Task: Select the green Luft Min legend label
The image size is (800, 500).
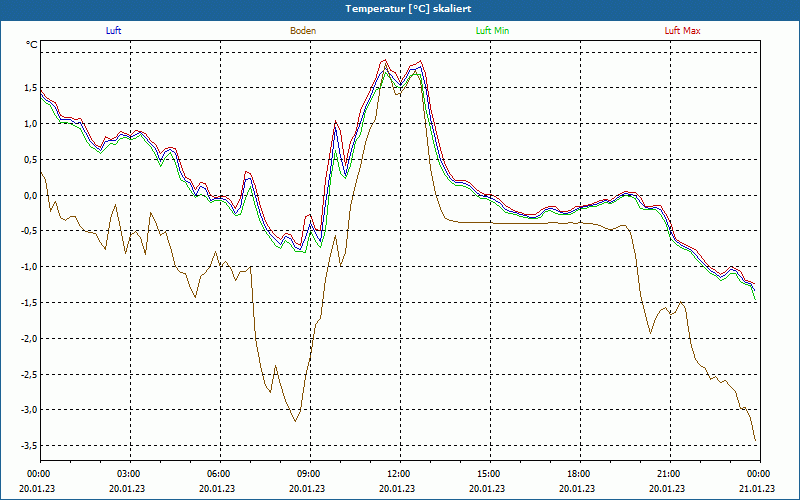Action: [x=492, y=31]
